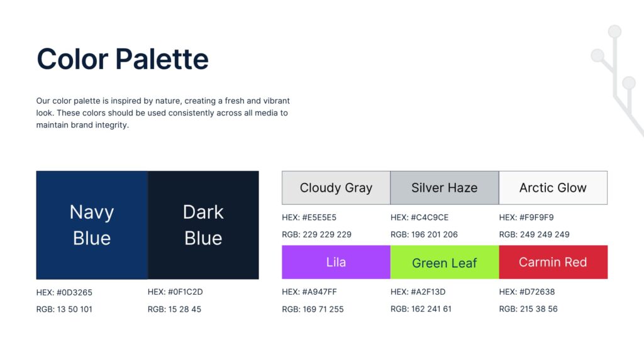The height and width of the screenshot is (362, 644).
Task: Select the Carmin Red swatch
Action: 553,262
